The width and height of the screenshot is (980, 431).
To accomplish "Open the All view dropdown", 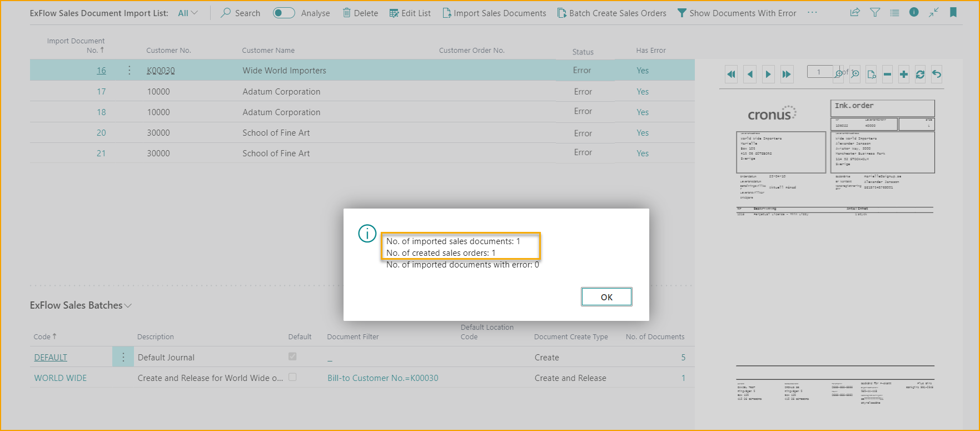I will [x=188, y=13].
